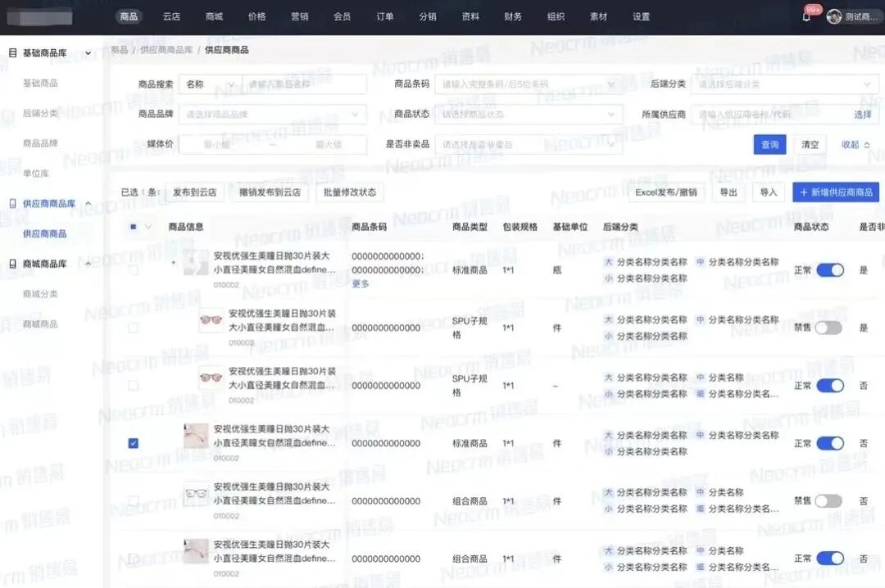Switch to the 云店 menu tab

click(170, 16)
